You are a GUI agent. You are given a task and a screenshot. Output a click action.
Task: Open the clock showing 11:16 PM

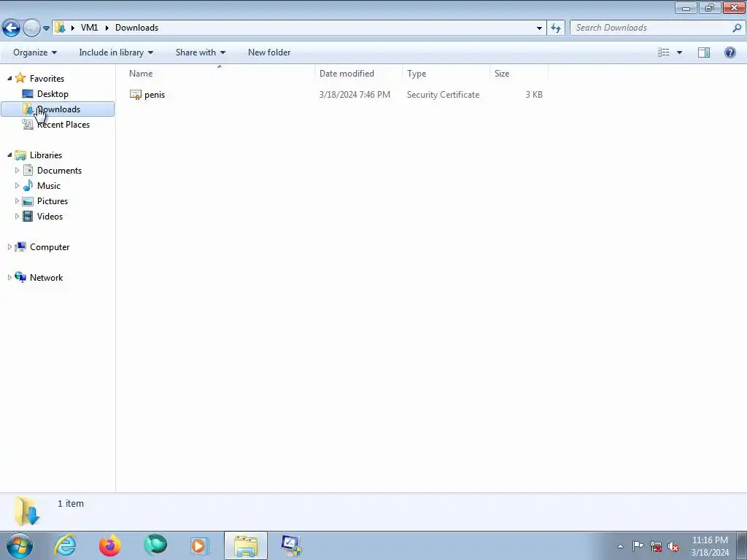(x=710, y=546)
